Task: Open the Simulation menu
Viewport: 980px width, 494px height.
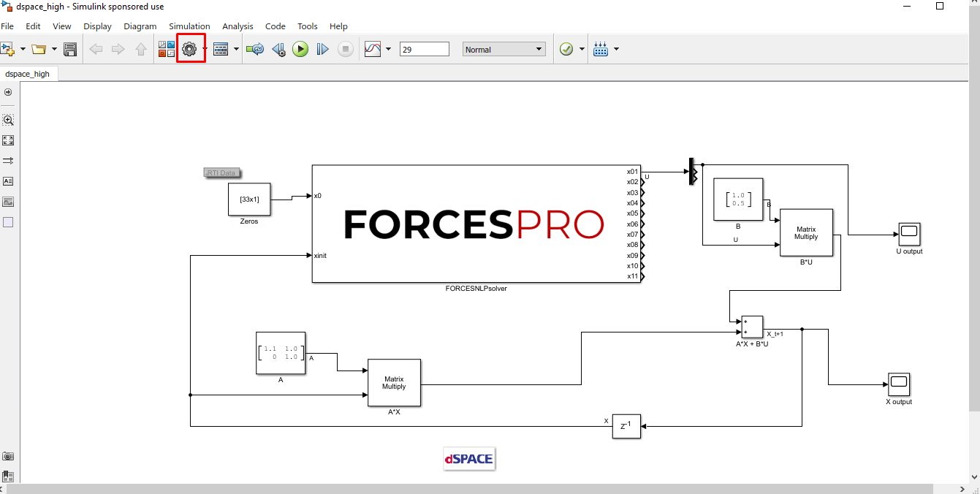Action: tap(189, 26)
